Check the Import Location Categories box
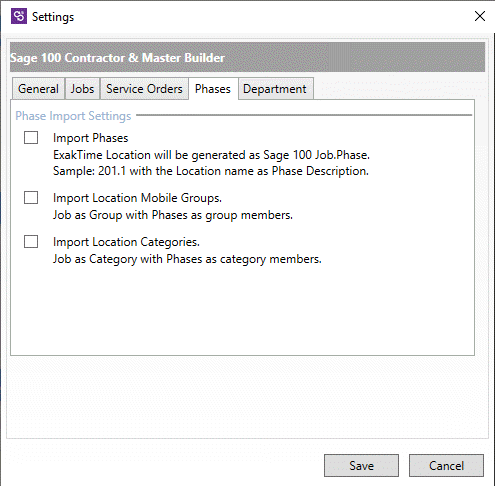Image resolution: width=495 pixels, height=486 pixels. (x=31, y=242)
